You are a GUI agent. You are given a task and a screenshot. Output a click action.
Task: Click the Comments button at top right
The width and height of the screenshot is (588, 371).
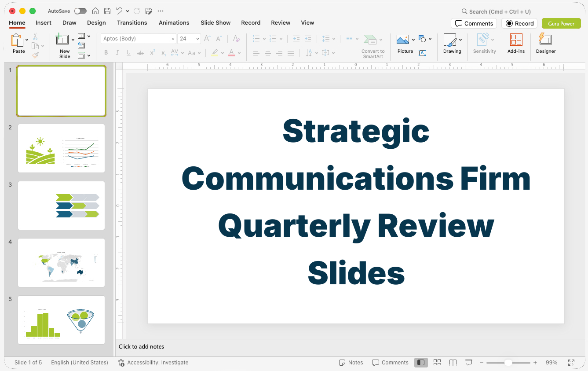474,23
